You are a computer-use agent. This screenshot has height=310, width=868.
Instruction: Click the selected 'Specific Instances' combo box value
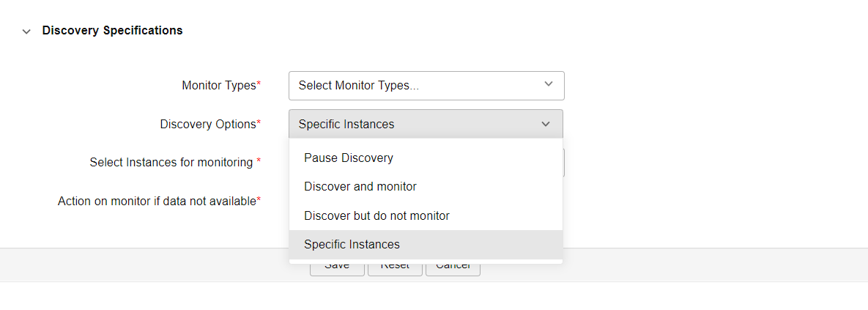346,125
